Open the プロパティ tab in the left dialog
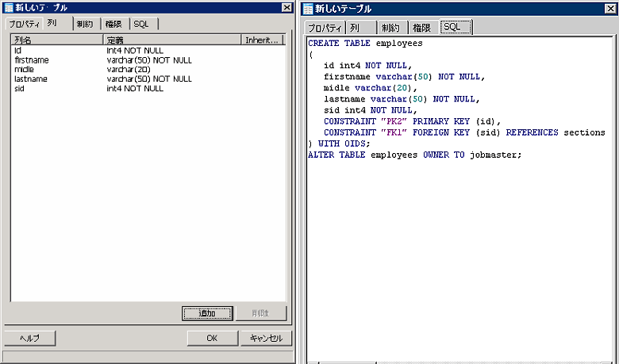This screenshot has height=364, width=619. [24, 24]
